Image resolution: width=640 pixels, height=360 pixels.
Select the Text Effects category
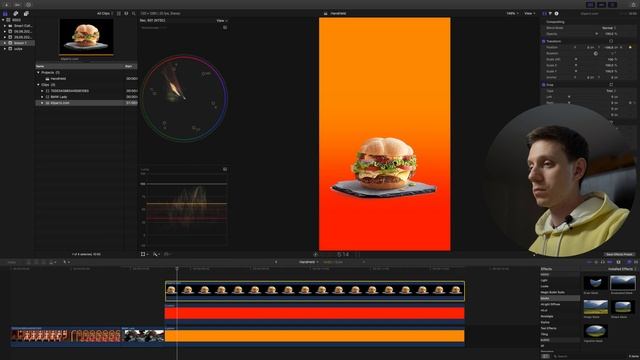click(549, 328)
